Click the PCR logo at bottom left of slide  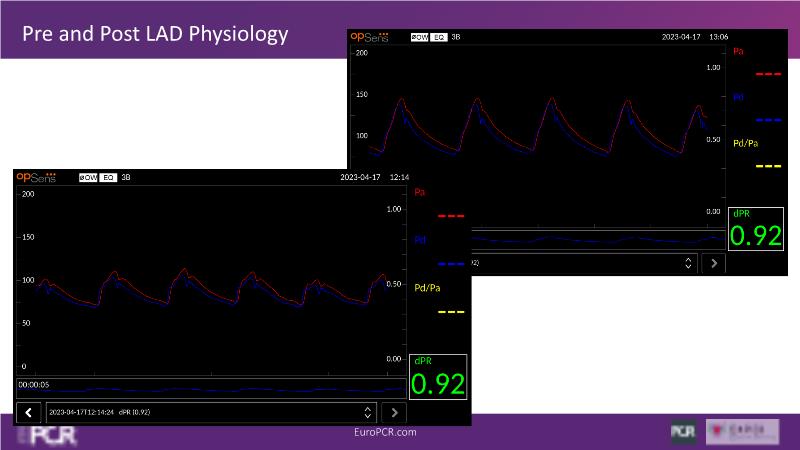coord(45,435)
